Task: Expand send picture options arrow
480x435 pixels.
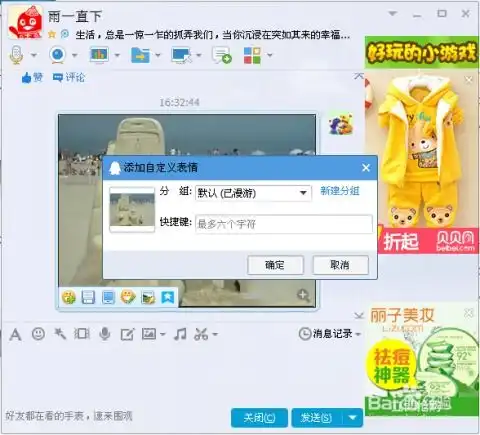Action: tap(163, 334)
